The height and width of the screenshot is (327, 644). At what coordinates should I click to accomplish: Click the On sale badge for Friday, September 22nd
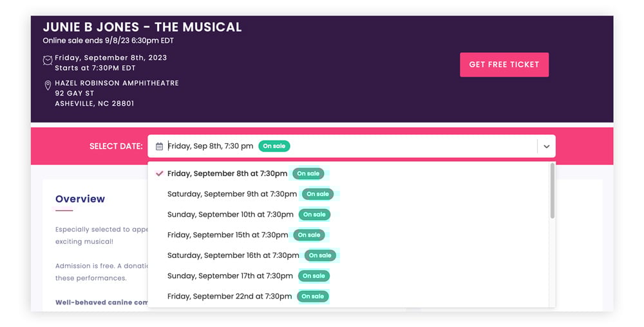(312, 296)
